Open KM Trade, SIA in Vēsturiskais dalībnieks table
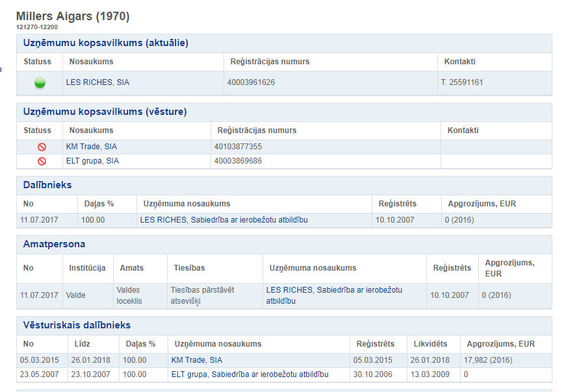 pos(197,360)
